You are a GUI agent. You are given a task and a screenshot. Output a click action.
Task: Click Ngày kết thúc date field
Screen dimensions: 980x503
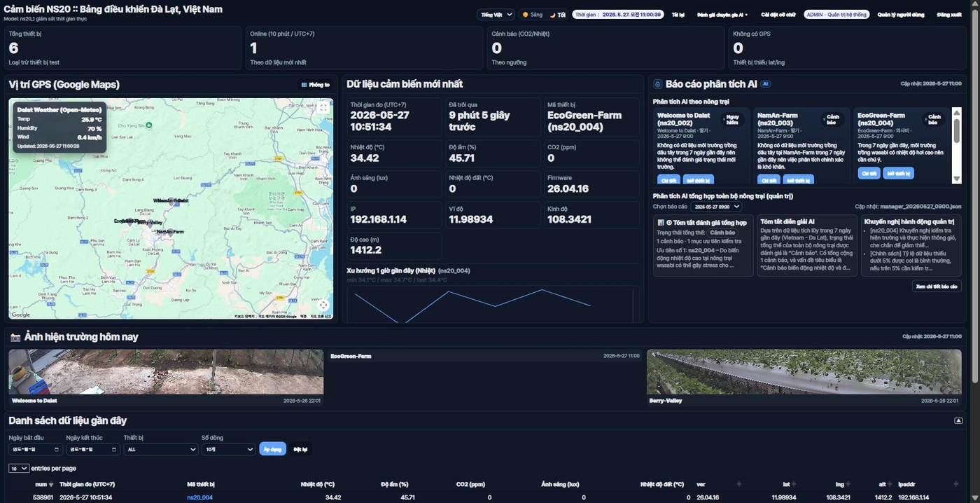(x=92, y=449)
